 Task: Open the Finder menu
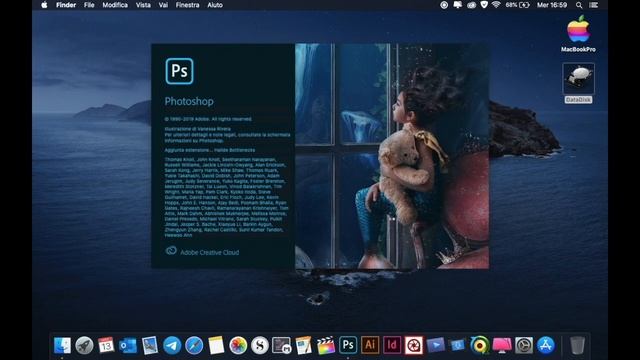point(66,5)
